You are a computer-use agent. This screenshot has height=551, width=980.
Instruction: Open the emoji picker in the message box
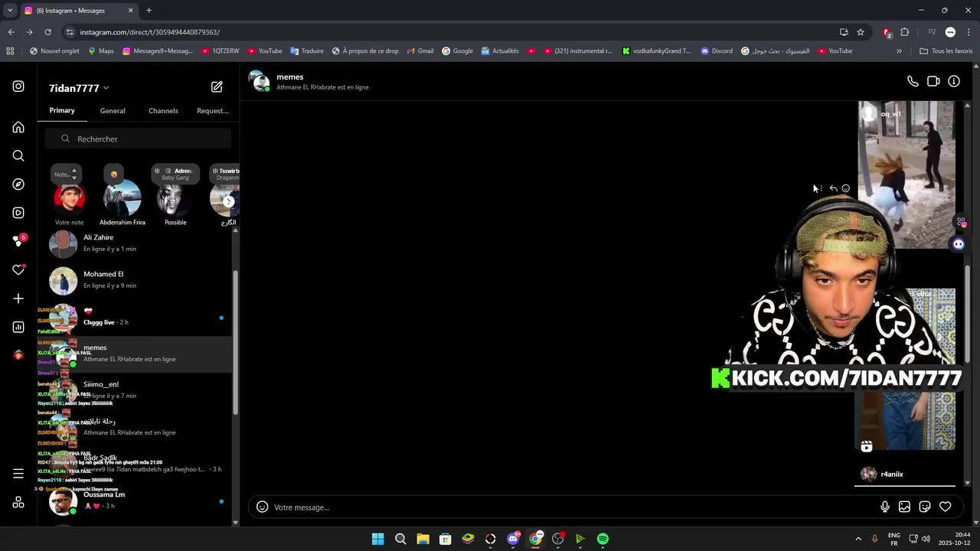[x=262, y=507]
